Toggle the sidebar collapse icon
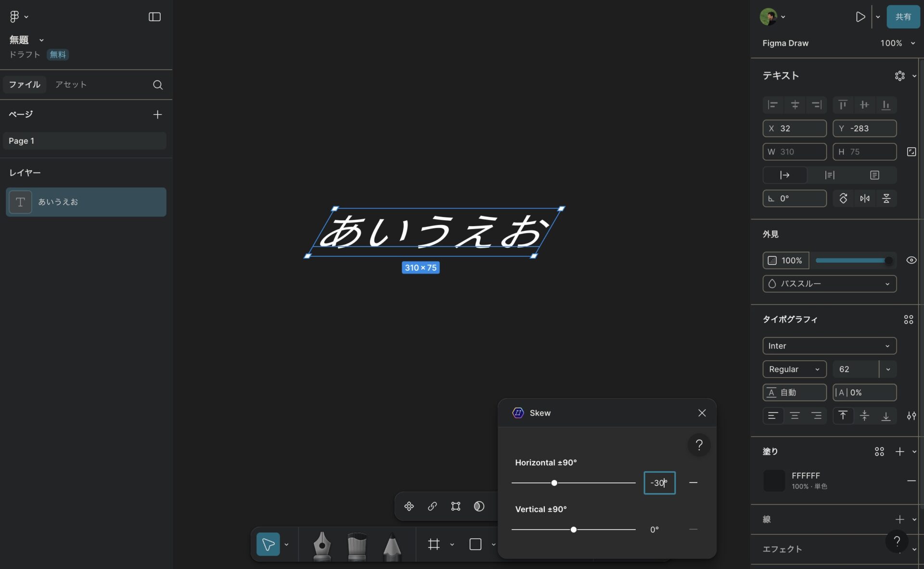Image resolution: width=924 pixels, height=569 pixels. click(x=154, y=17)
